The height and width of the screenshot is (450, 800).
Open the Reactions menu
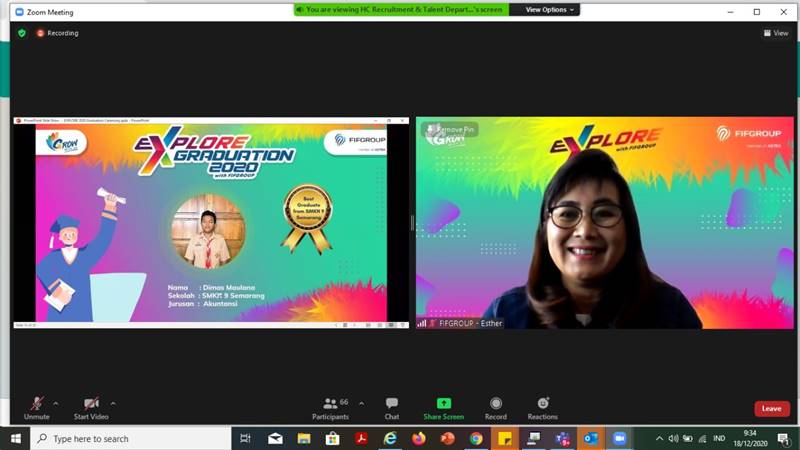[543, 407]
